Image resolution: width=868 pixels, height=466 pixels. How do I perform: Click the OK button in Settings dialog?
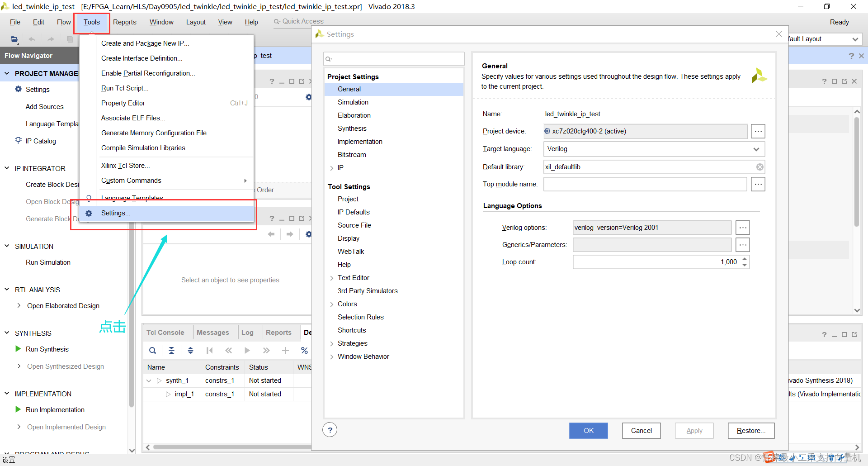pos(588,431)
